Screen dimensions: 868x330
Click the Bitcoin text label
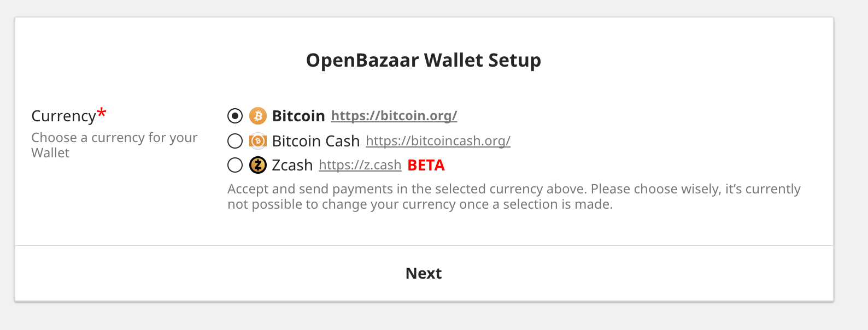point(298,116)
